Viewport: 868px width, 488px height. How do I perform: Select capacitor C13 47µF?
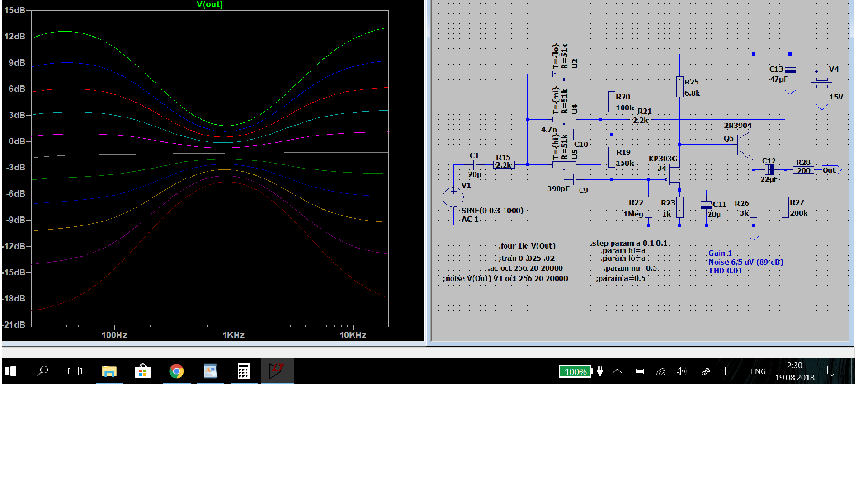click(x=790, y=69)
